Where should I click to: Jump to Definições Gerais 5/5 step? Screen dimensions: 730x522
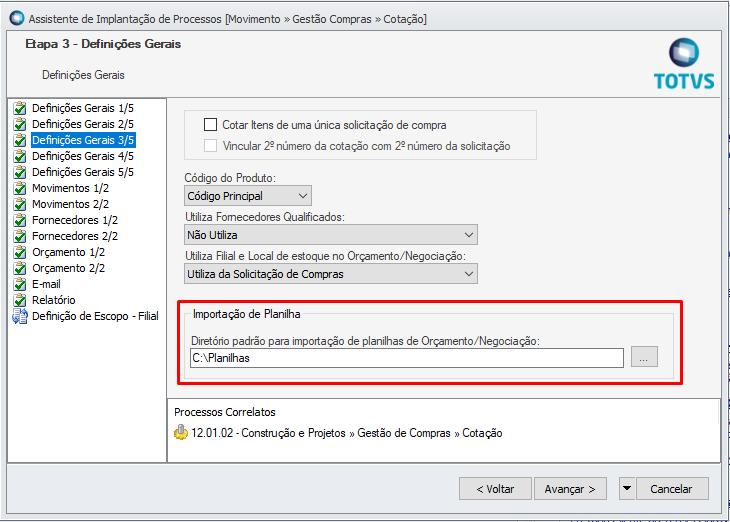coord(82,172)
